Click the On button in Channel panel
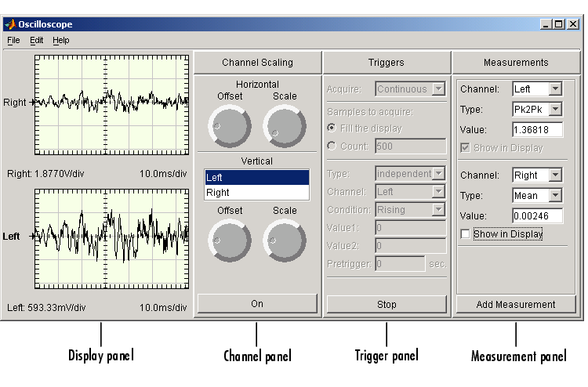The width and height of the screenshot is (588, 387). point(257,303)
